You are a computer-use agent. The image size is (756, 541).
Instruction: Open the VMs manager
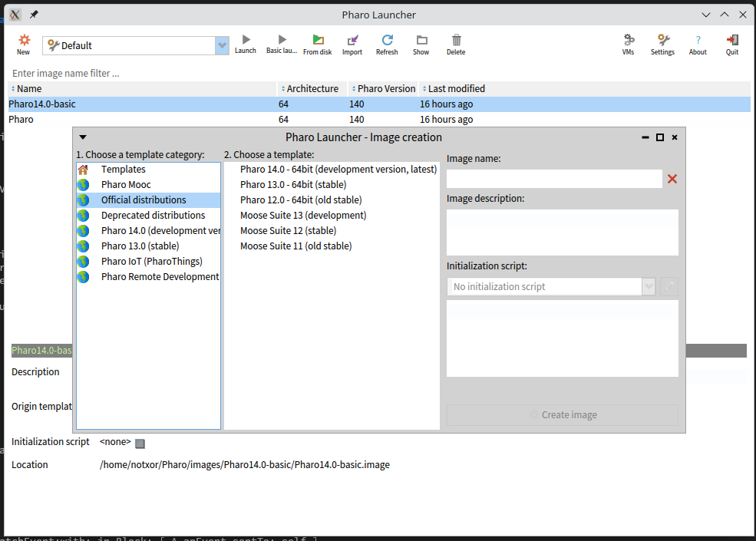coord(629,45)
